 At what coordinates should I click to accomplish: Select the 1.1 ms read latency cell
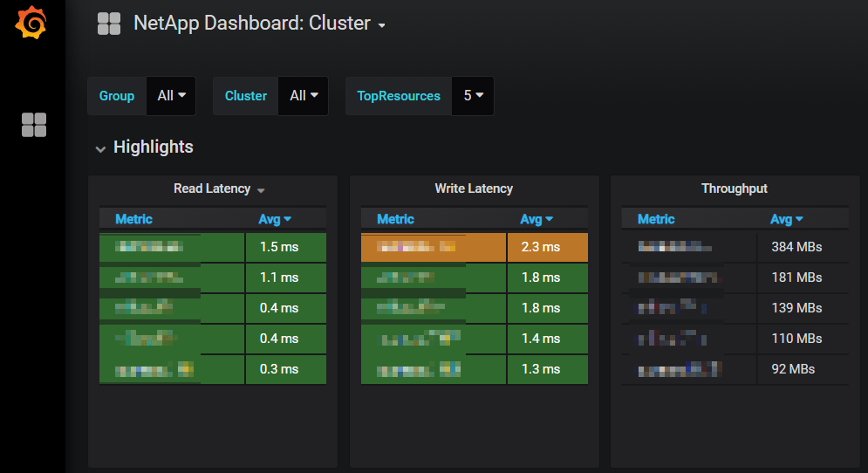tap(285, 278)
